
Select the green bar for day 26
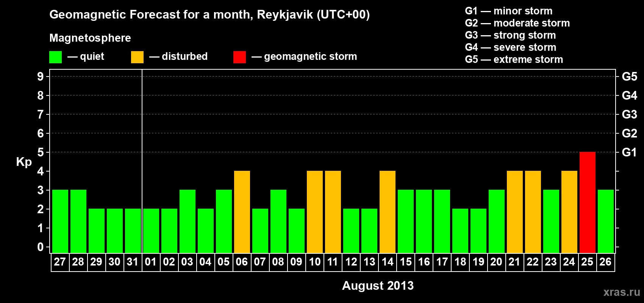pyautogui.click(x=606, y=221)
